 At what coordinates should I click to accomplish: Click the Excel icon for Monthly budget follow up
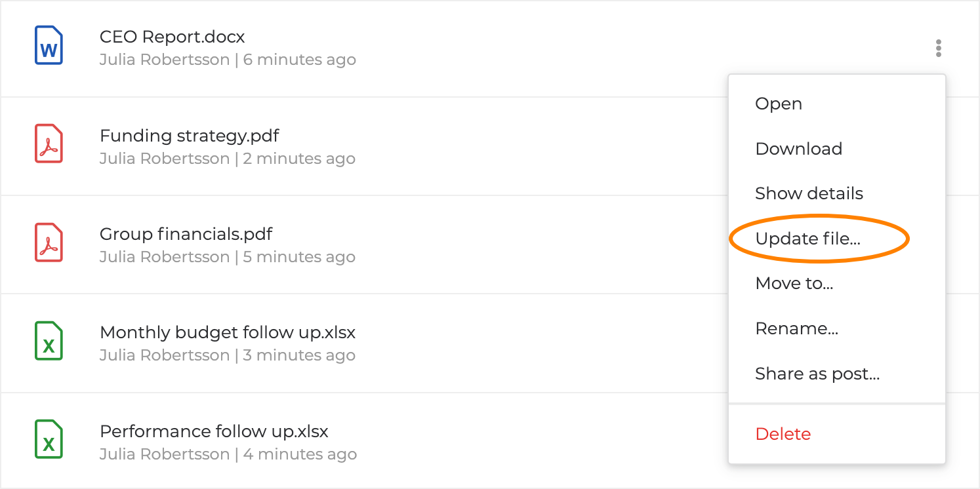tap(49, 342)
